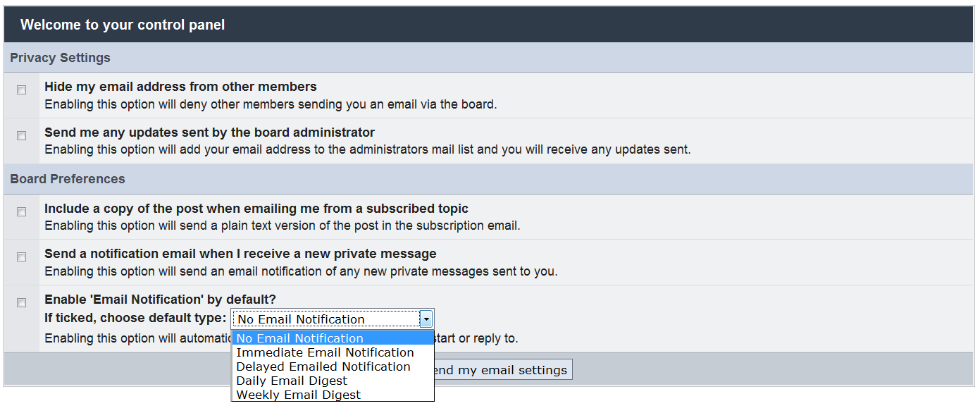This screenshot has height=413, width=980.
Task: Tick the Enable 'Email Notification' by default checkbox
Action: (22, 302)
